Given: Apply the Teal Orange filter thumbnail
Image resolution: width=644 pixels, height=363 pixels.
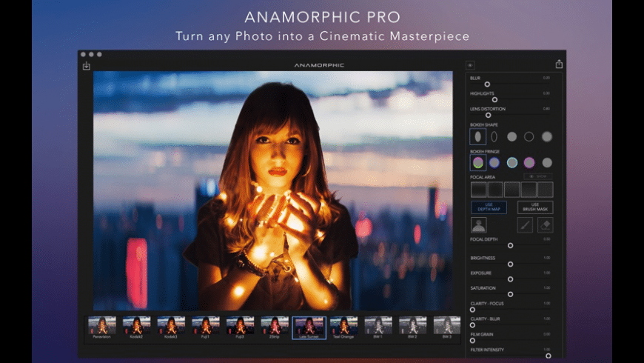Looking at the screenshot, I should tap(343, 327).
